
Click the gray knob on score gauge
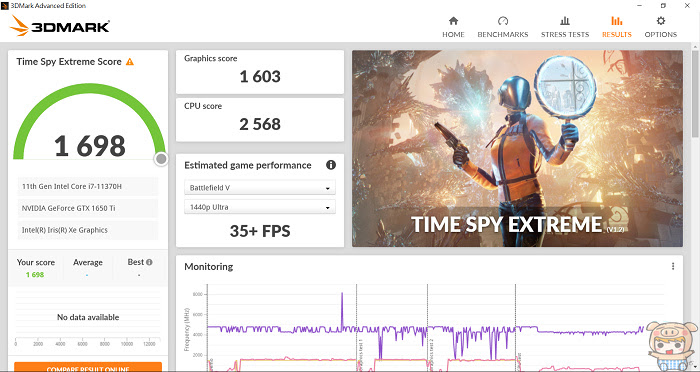(x=161, y=159)
